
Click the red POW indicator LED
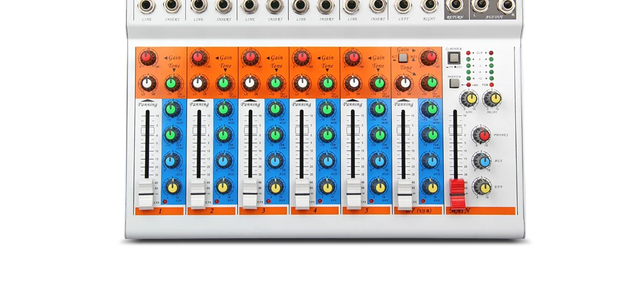[x=491, y=85]
